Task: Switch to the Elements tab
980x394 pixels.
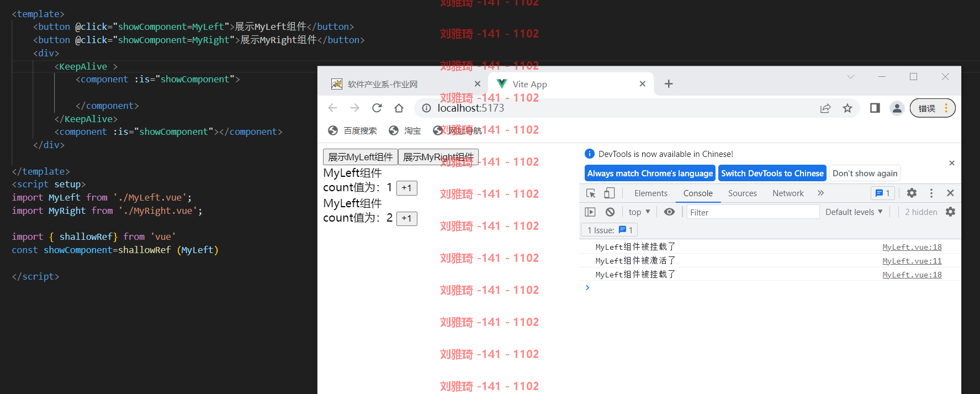Action: click(x=651, y=193)
